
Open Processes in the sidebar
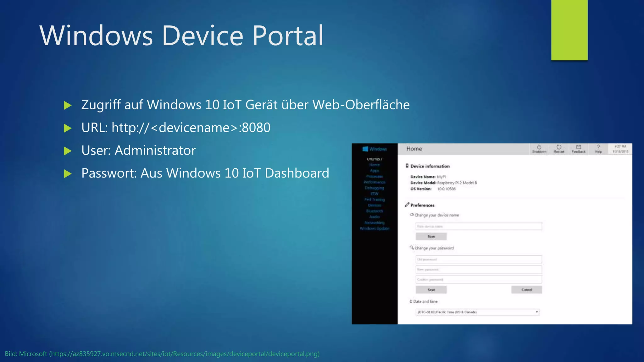click(x=375, y=176)
